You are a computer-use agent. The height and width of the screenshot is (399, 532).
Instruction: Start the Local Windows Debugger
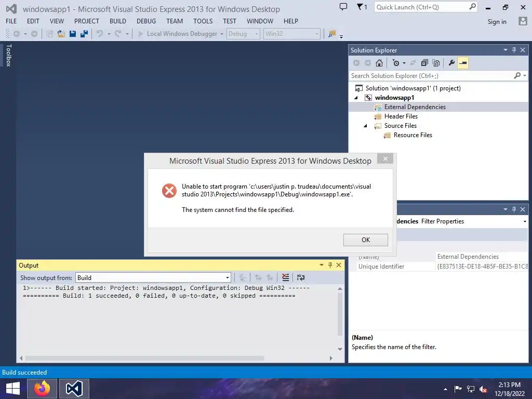click(178, 34)
